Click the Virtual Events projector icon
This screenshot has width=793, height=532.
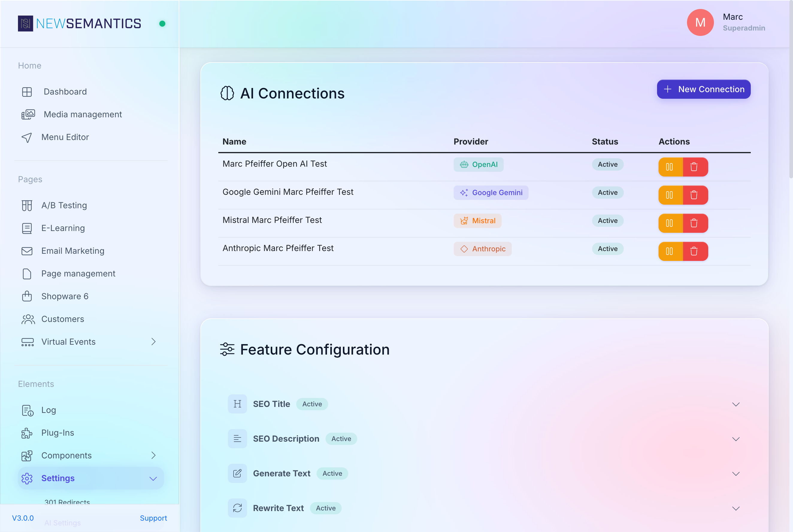pos(28,342)
